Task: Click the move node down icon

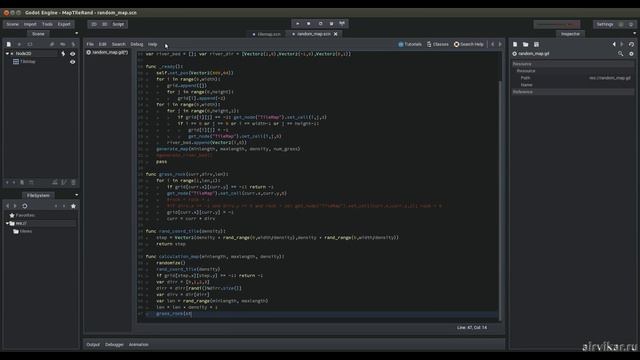Action: [x=14, y=182]
